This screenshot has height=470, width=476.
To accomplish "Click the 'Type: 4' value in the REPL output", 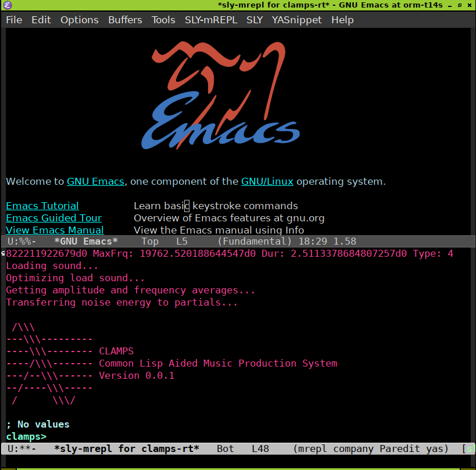I will [x=433, y=254].
